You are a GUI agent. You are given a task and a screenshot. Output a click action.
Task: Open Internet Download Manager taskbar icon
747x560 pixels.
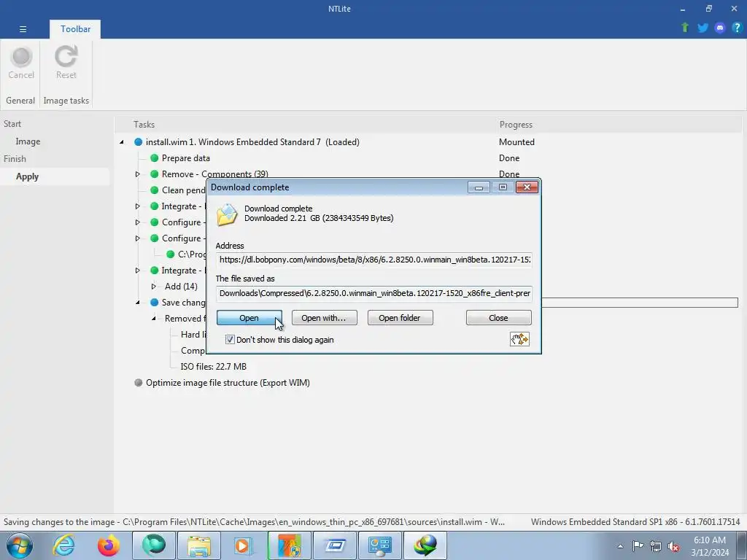(x=425, y=545)
